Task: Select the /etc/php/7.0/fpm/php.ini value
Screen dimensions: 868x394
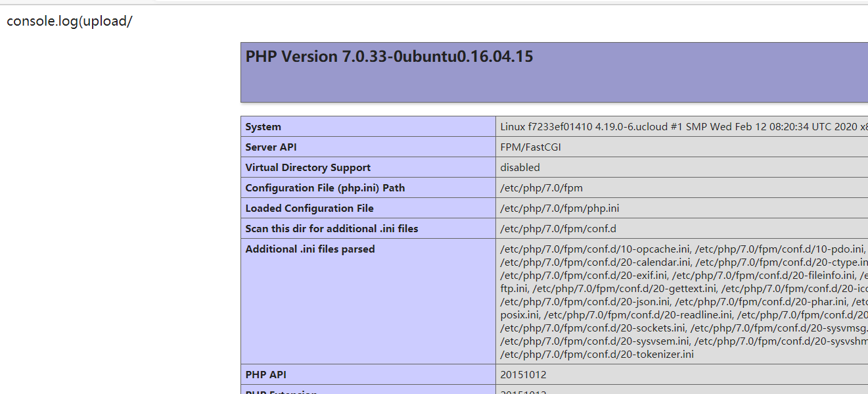Action: pyautogui.click(x=560, y=209)
